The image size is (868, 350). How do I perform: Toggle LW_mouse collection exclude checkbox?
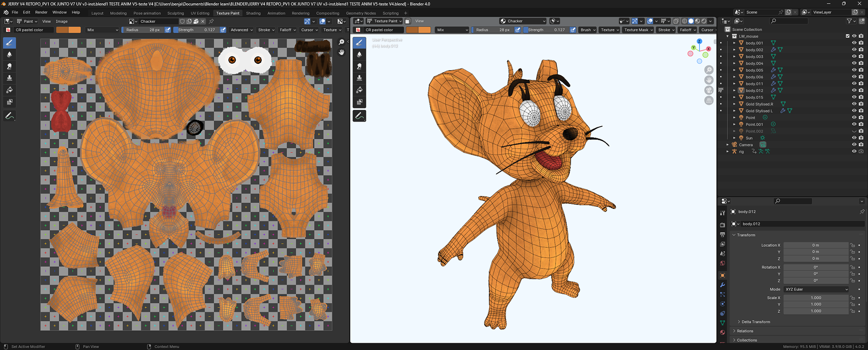(848, 36)
